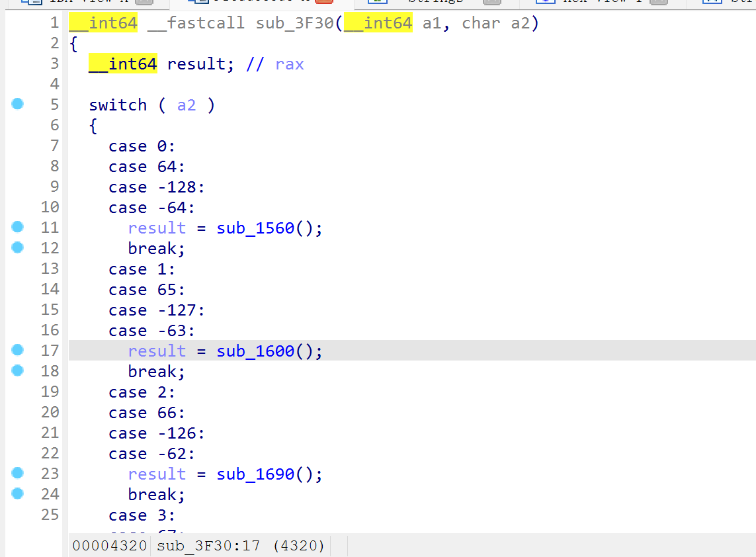Click the case 66 label
756x557 pixels.
[147, 413]
